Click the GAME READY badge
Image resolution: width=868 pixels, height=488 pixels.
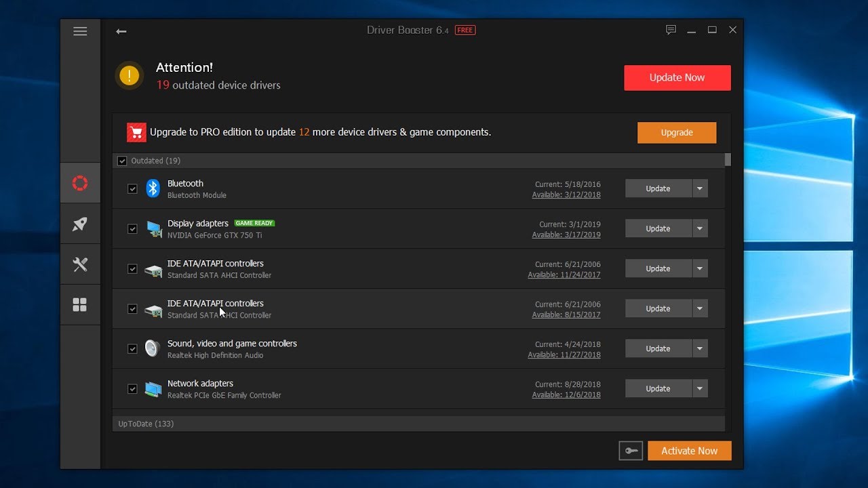coord(254,223)
